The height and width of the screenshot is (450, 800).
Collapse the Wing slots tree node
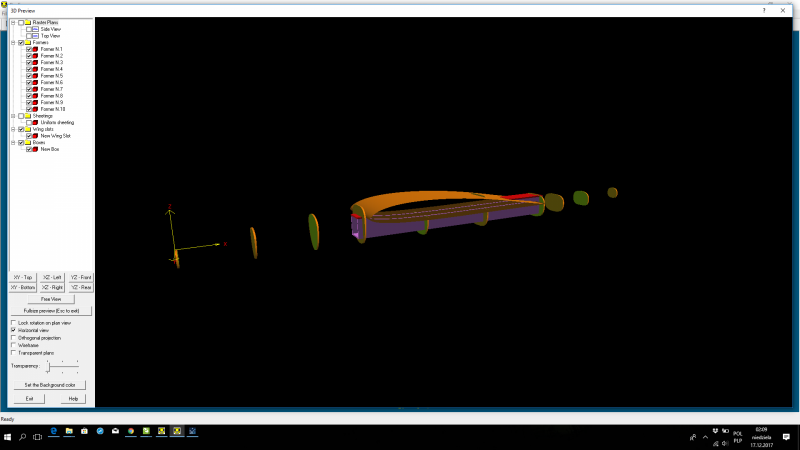(13, 129)
